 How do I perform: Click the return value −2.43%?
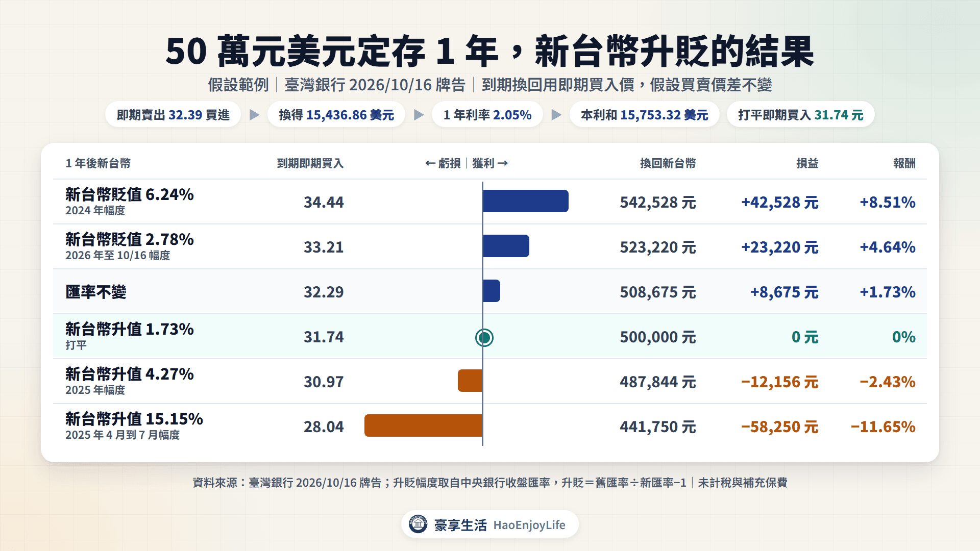click(888, 382)
